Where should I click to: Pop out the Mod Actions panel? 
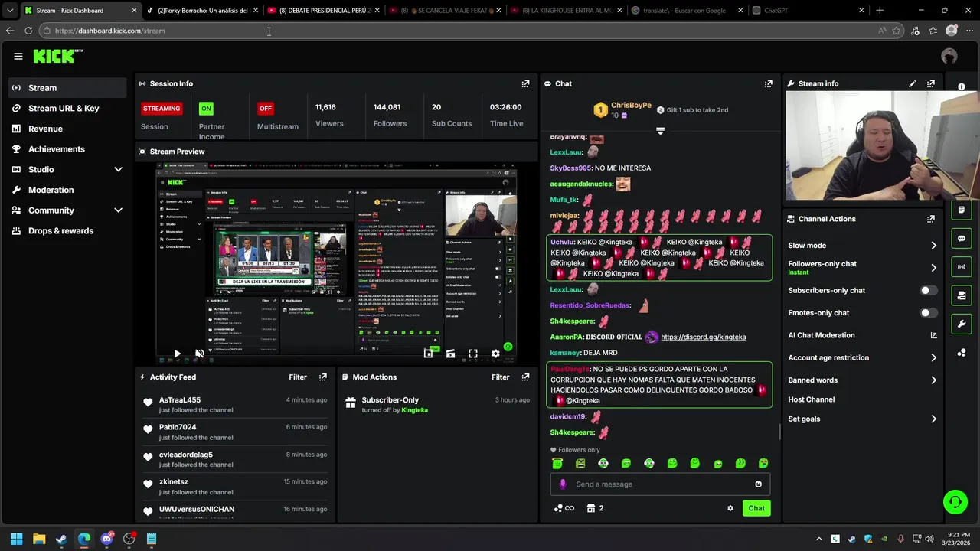525,377
